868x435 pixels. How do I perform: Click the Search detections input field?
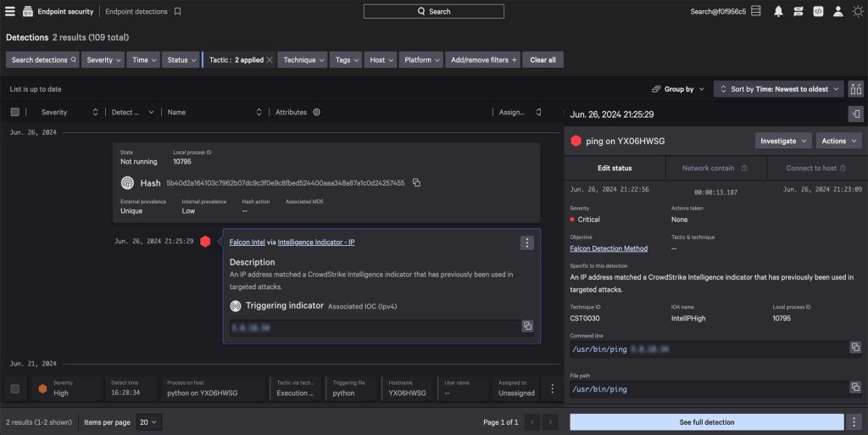coord(42,60)
